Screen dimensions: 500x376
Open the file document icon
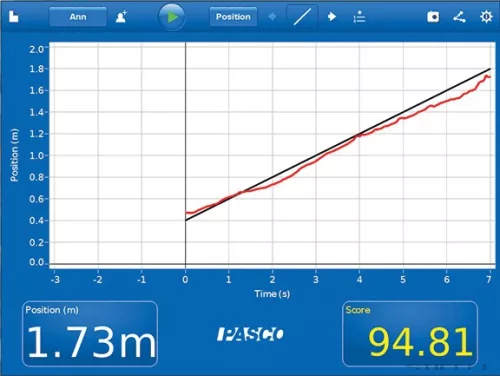point(13,16)
